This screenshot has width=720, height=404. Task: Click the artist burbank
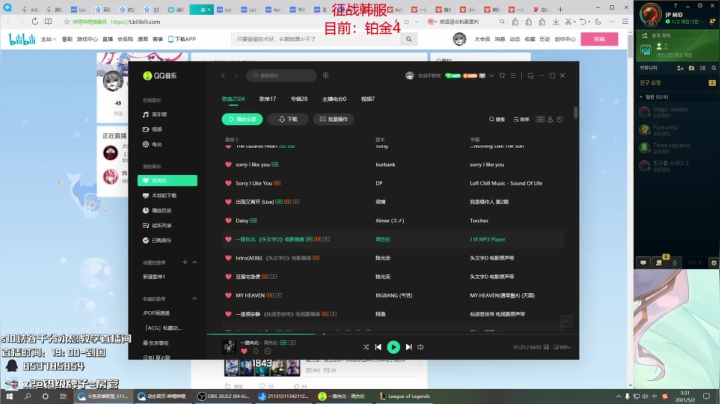pos(385,164)
